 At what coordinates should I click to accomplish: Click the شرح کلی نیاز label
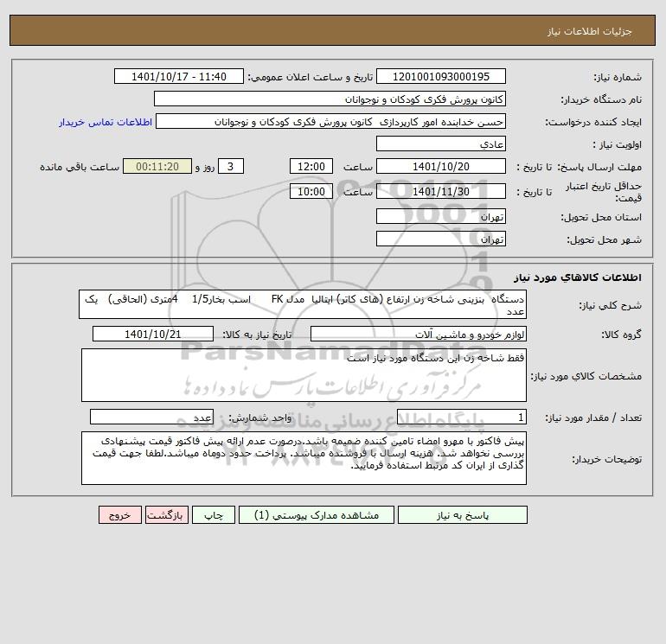[611, 305]
